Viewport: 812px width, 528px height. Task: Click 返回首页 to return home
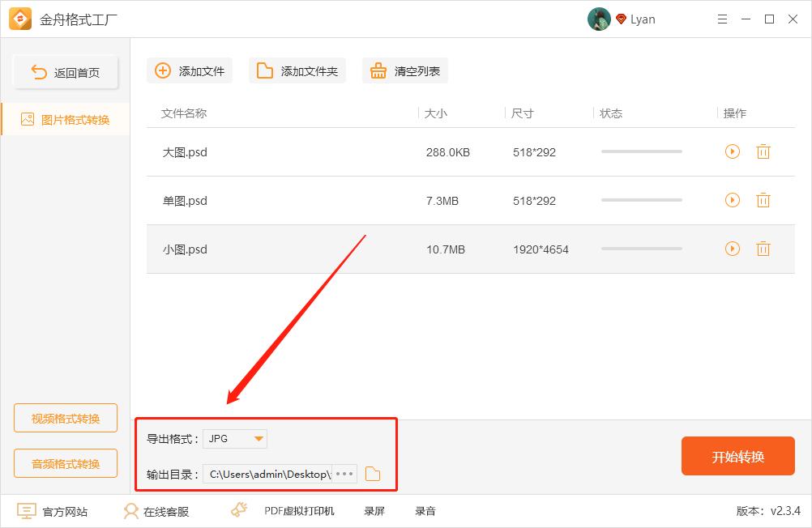coord(65,71)
